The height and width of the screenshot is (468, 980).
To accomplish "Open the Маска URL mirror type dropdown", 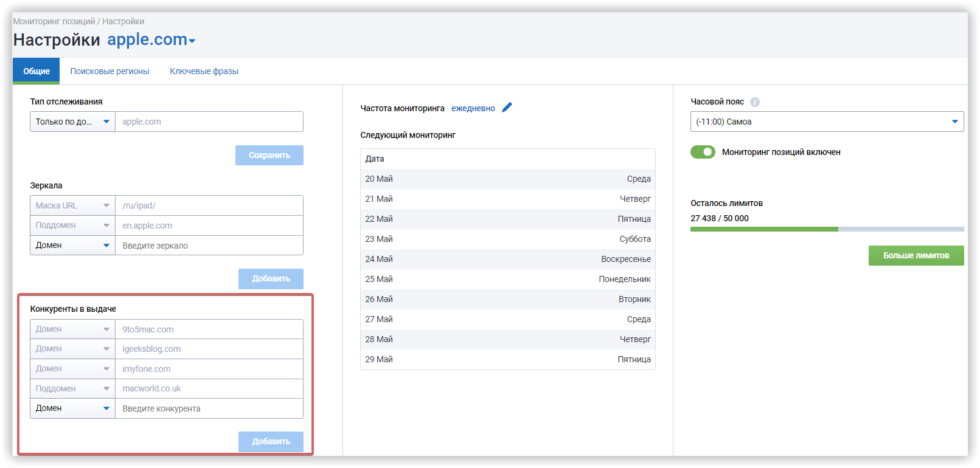I will pos(72,205).
